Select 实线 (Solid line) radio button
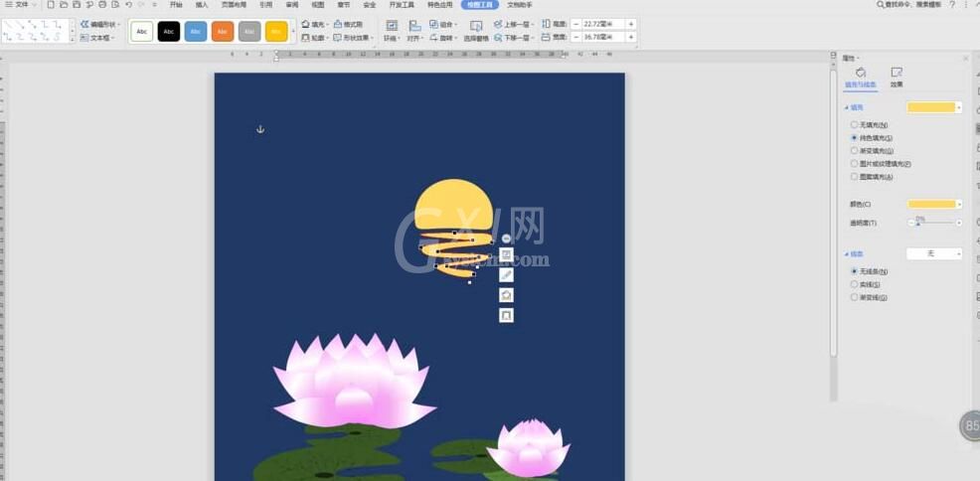Image resolution: width=980 pixels, height=481 pixels. [x=855, y=284]
